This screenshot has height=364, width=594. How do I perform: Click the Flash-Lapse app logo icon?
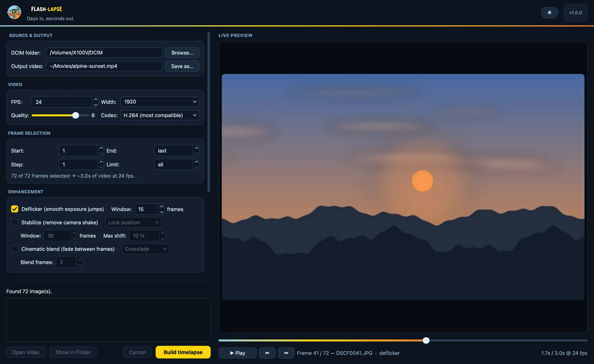14,12
